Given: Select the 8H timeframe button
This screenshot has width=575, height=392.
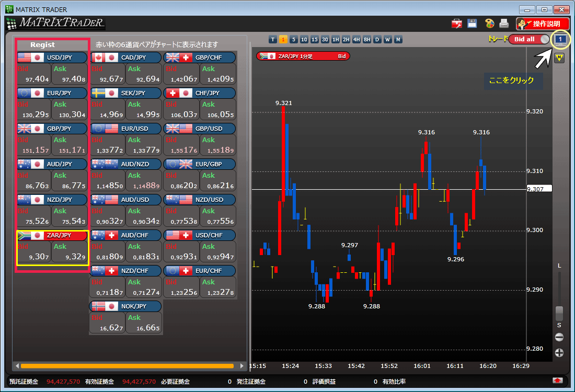Looking at the screenshot, I should point(367,40).
